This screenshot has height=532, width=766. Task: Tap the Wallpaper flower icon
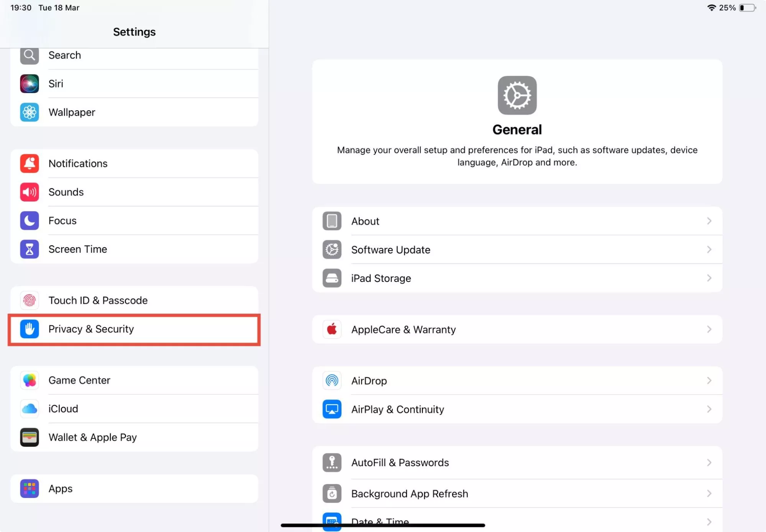point(30,112)
